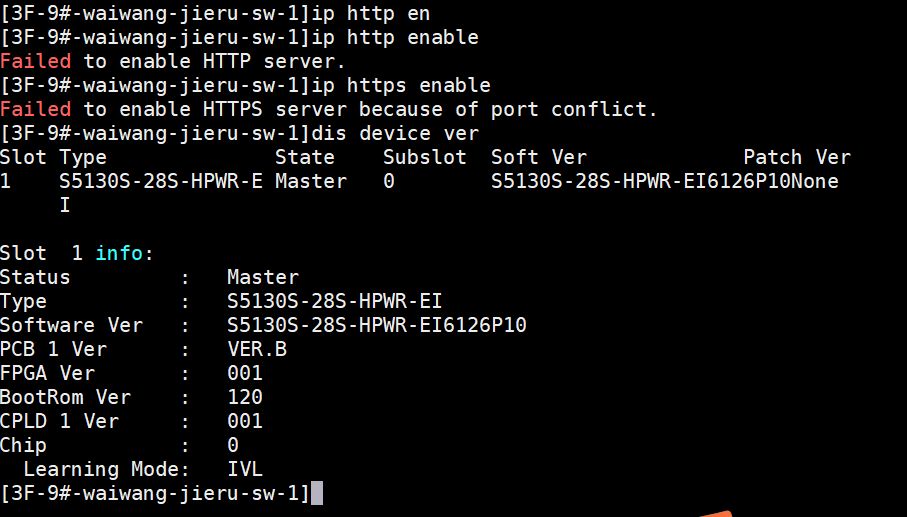This screenshot has width=907, height=517.
Task: Click the "Status" field label
Action: click(35, 277)
